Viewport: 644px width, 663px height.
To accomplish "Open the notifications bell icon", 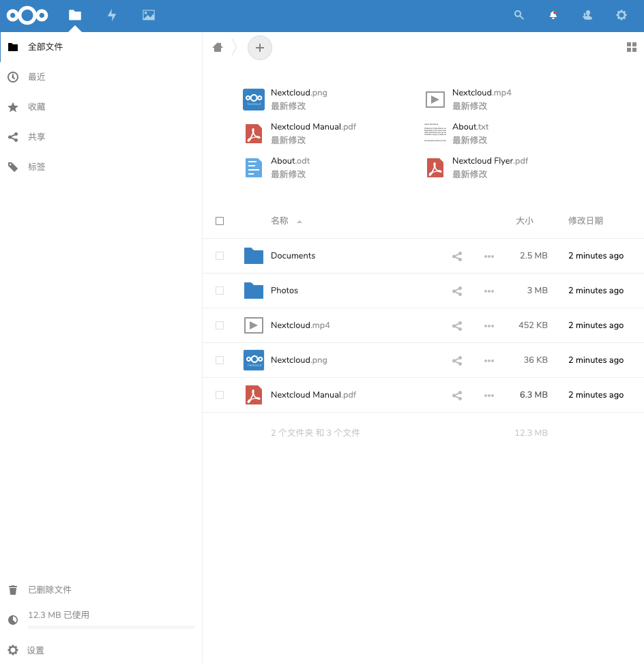I will [x=553, y=15].
